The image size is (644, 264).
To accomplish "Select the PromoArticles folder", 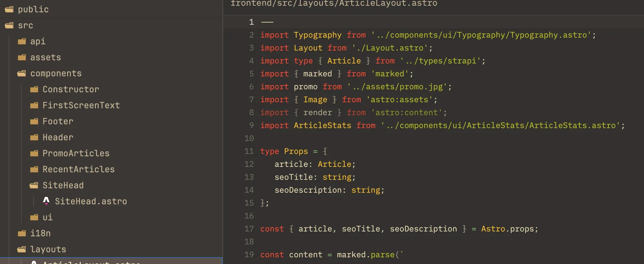I will 76,154.
